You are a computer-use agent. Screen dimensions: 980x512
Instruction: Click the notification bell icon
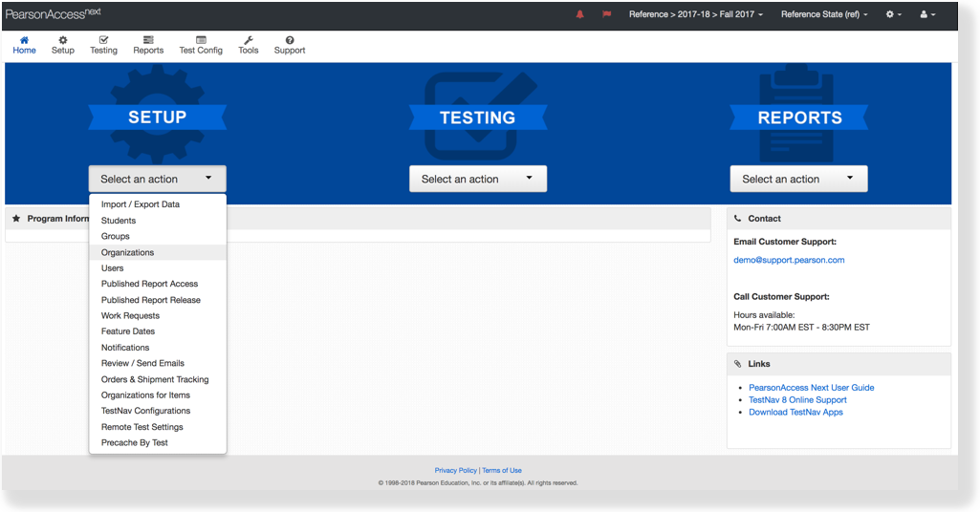click(x=579, y=14)
